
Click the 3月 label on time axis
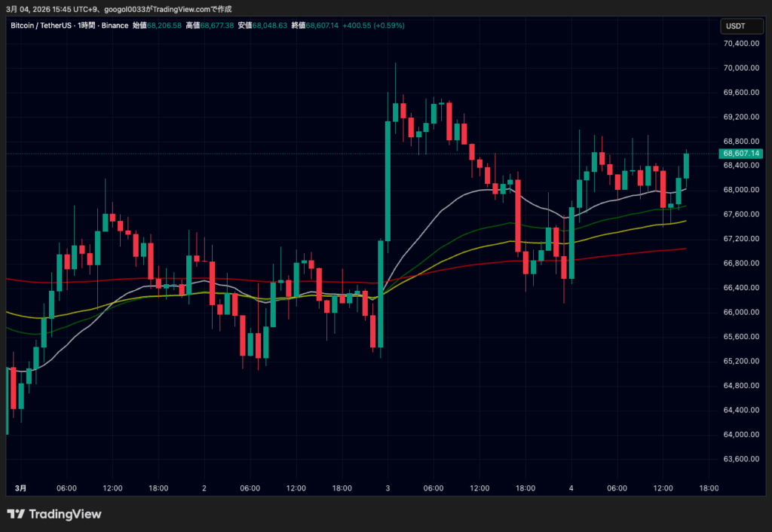point(21,488)
